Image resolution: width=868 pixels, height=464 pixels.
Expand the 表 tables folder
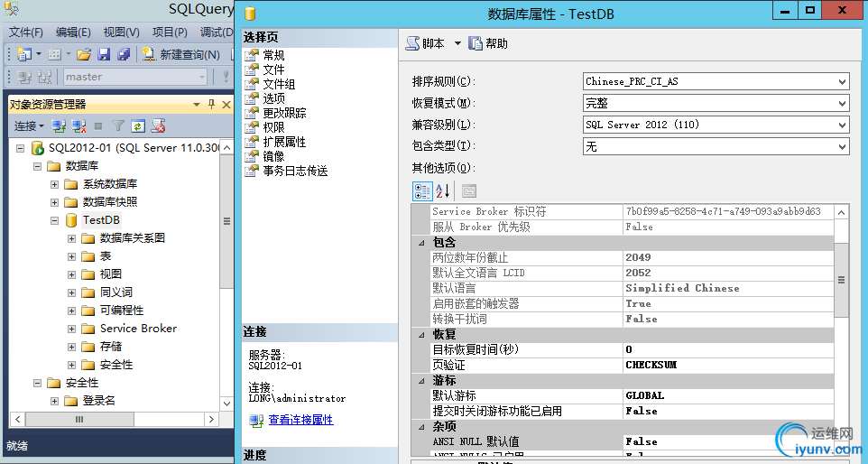pyautogui.click(x=71, y=256)
